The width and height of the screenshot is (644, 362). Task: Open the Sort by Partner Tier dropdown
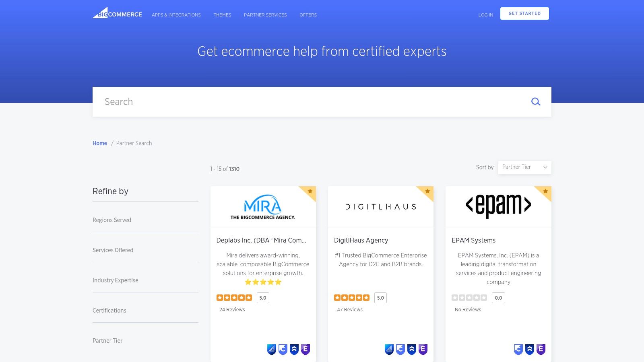pos(524,167)
